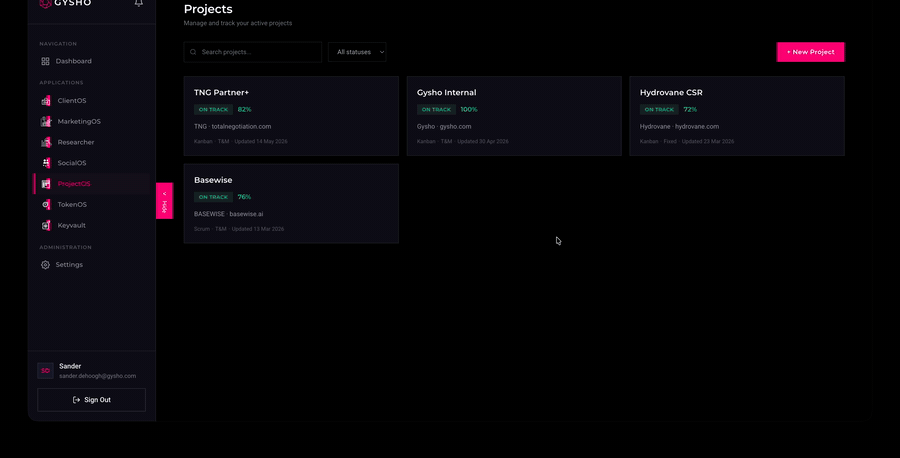Open MarketingOS application
This screenshot has width=900, height=458.
coord(79,121)
